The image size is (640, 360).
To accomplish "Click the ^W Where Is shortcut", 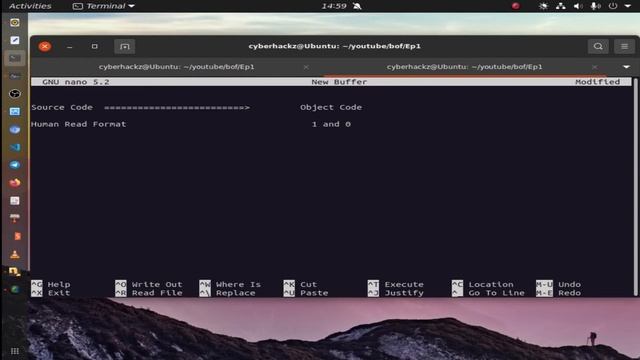I will point(230,284).
